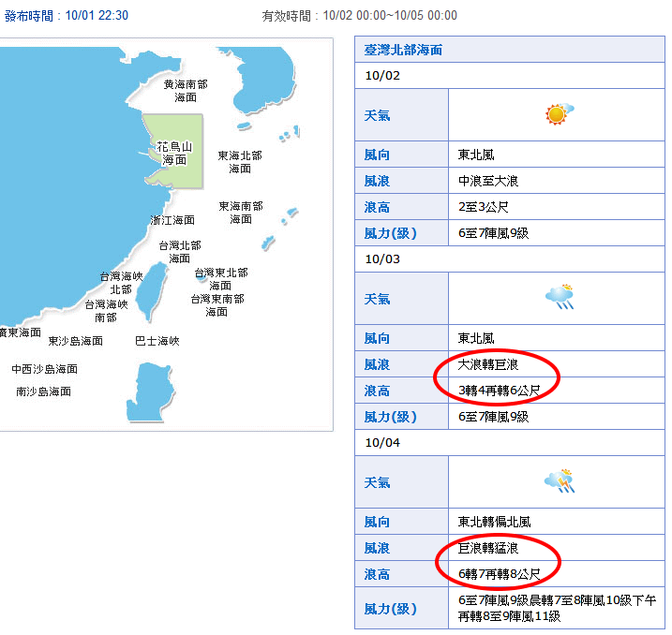Choose 台灣海峽北部 map label
The width and height of the screenshot is (672, 635).
click(x=121, y=283)
